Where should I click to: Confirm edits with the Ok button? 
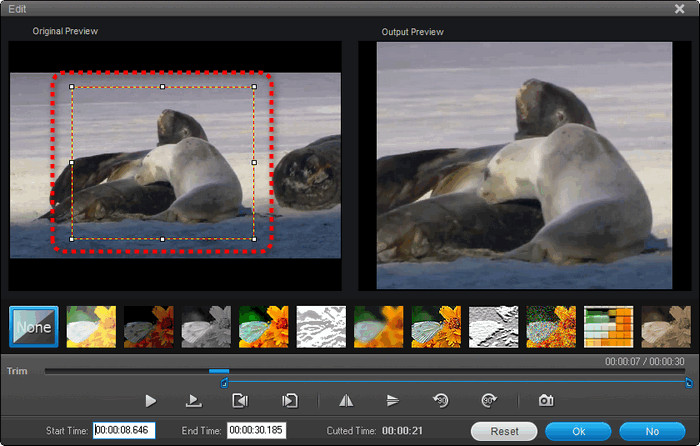click(x=578, y=431)
